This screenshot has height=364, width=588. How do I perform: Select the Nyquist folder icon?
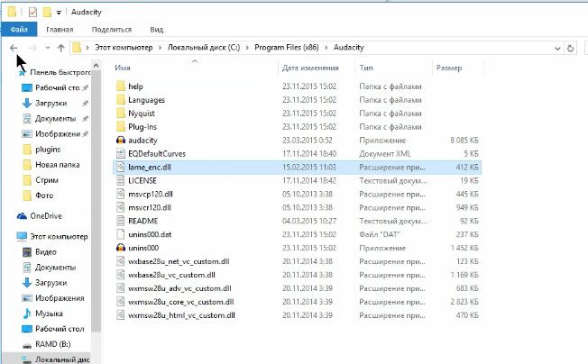coord(120,114)
